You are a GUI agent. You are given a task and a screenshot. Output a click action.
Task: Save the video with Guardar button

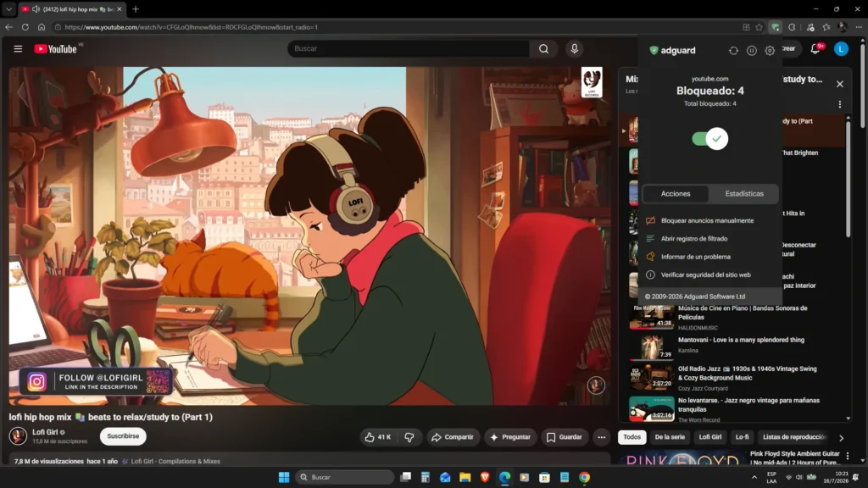click(564, 437)
